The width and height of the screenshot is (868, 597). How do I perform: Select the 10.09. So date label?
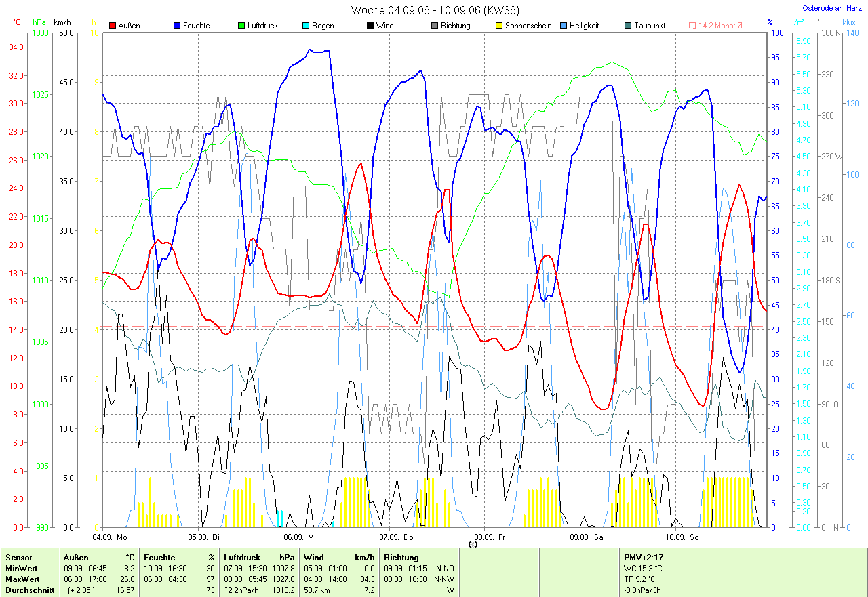click(682, 537)
